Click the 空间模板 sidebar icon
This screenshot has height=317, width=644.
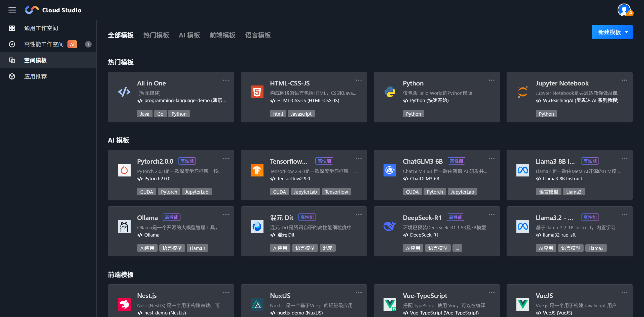[x=12, y=60]
